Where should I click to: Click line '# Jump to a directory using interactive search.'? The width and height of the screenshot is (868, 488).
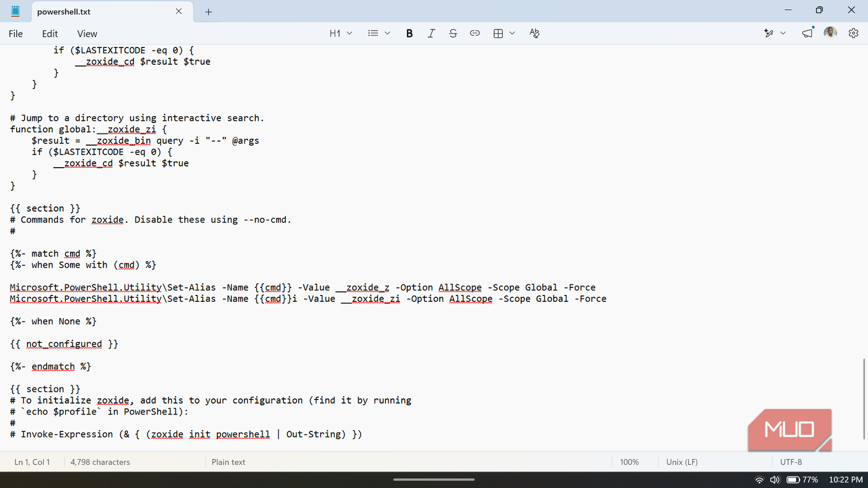[137, 118]
